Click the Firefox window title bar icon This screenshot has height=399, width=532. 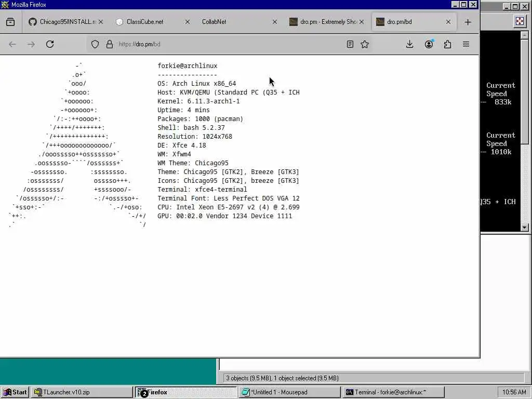pyautogui.click(x=5, y=5)
